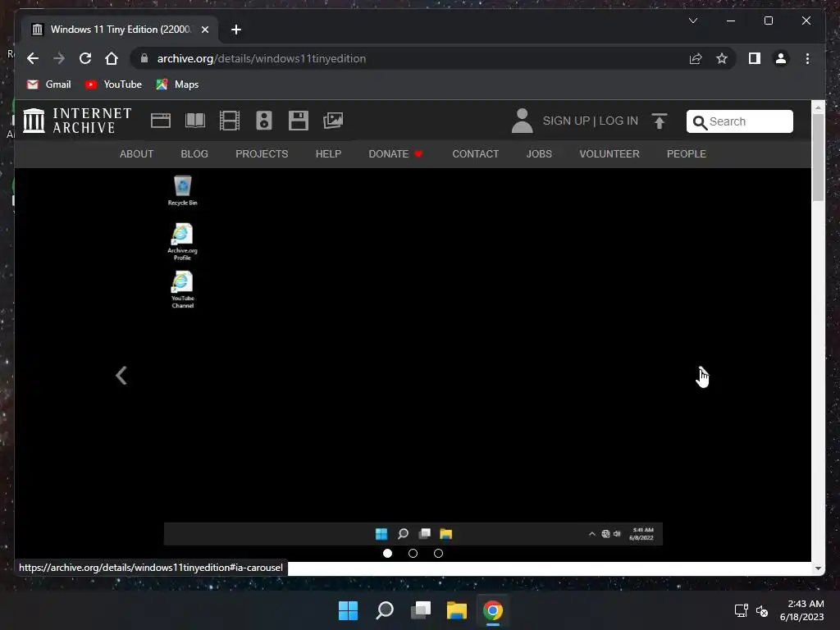Open the Texts book icon
Viewport: 840px width, 630px height.
coord(195,121)
